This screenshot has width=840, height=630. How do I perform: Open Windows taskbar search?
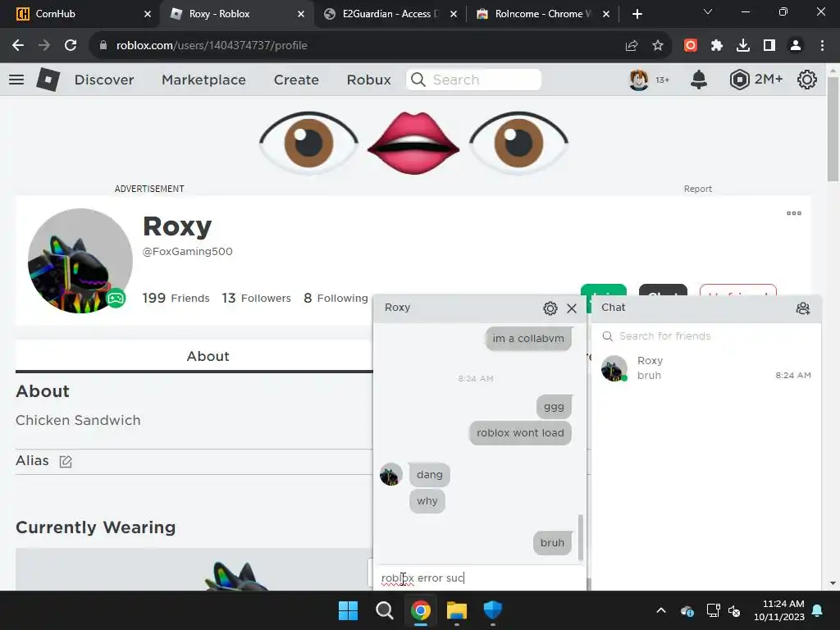pyautogui.click(x=384, y=610)
